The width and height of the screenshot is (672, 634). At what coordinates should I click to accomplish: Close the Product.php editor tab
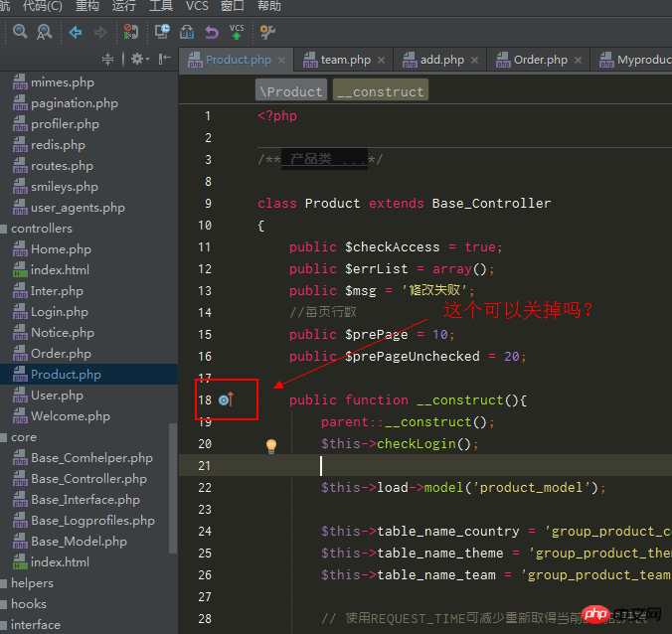pos(280,60)
